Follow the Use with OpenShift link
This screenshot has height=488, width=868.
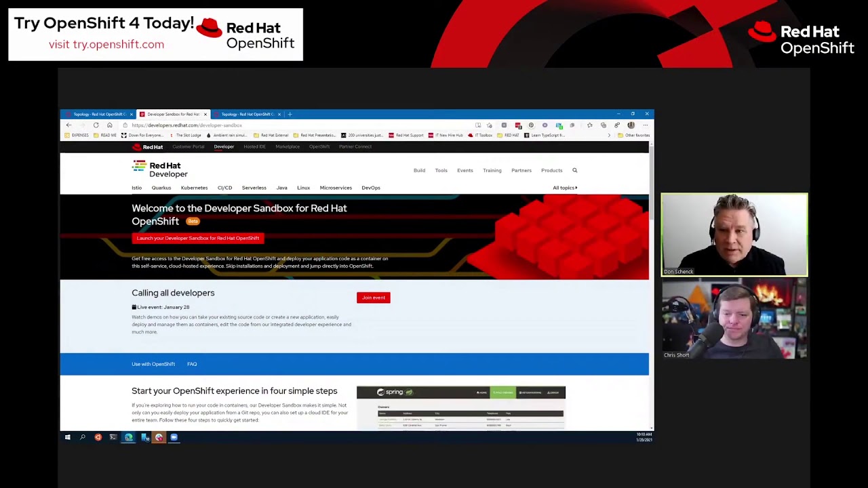tap(153, 364)
